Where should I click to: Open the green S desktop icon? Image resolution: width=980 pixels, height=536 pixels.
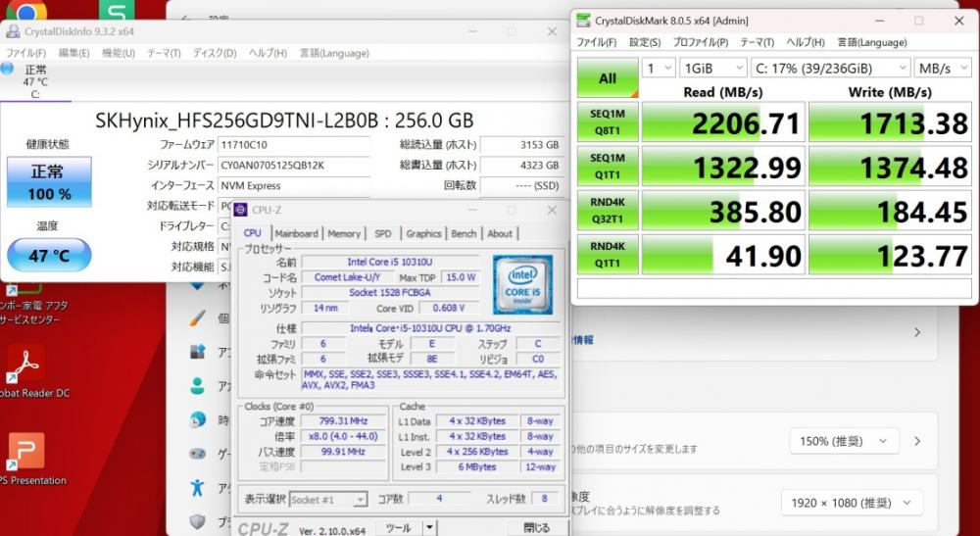click(117, 9)
